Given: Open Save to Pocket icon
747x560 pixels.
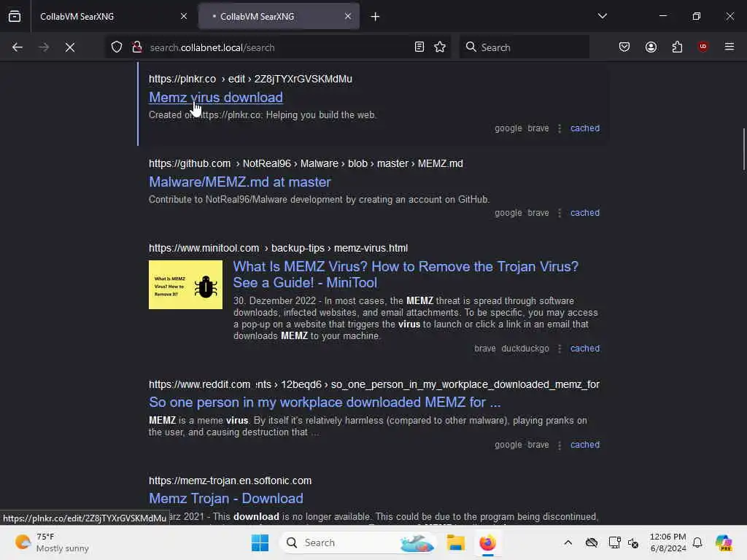Looking at the screenshot, I should click(624, 47).
